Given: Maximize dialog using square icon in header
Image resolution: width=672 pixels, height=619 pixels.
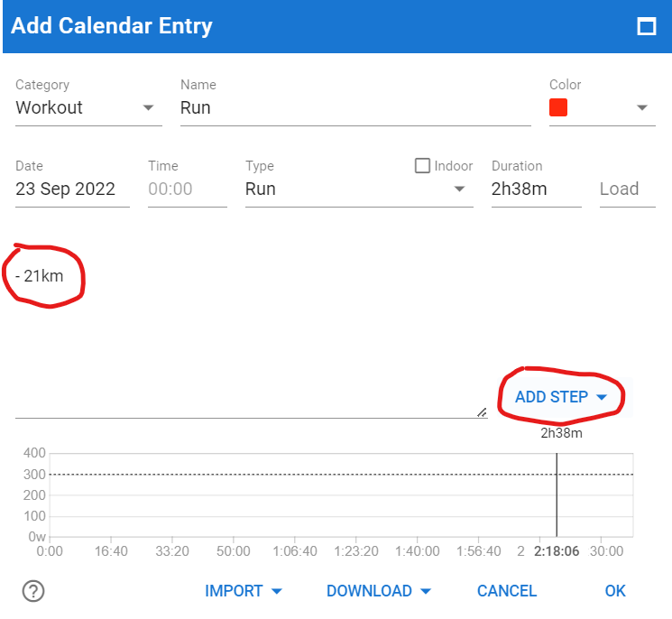Looking at the screenshot, I should 646,26.
